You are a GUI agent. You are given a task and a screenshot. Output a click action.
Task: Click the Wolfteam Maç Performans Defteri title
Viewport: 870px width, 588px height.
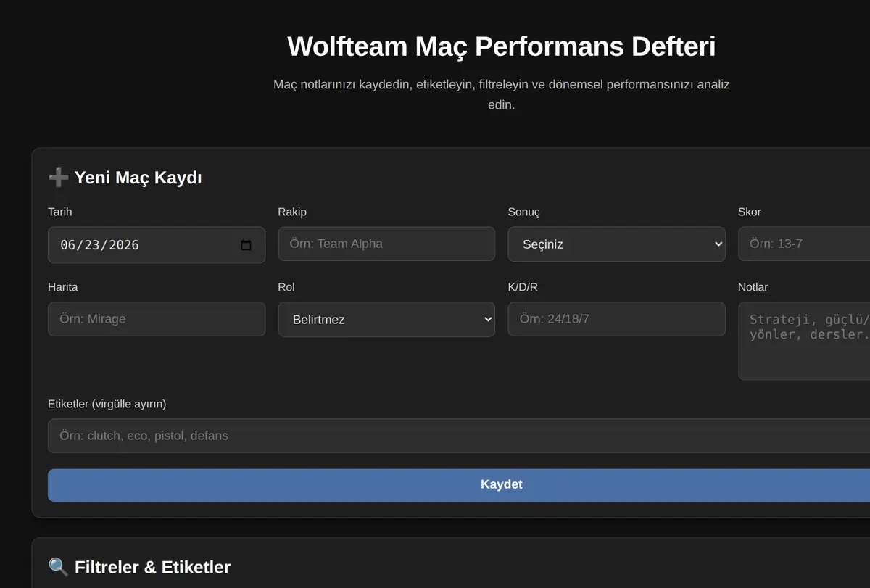(502, 46)
